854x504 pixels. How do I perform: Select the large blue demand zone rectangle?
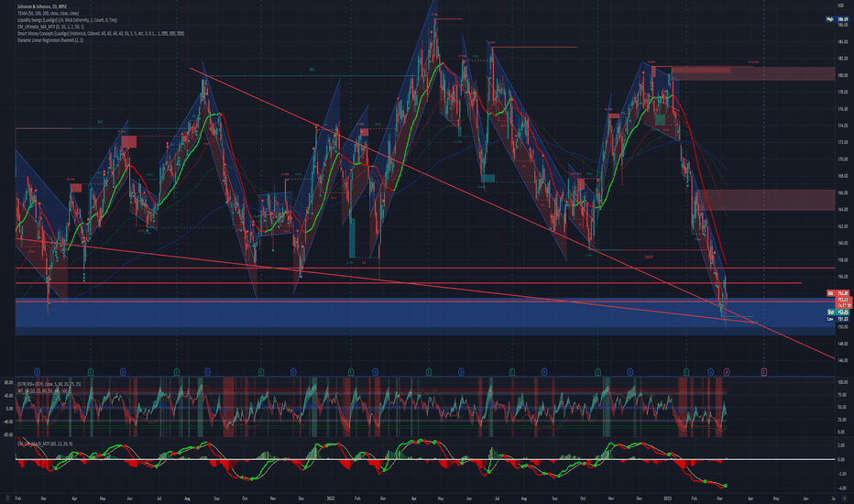coord(425,316)
